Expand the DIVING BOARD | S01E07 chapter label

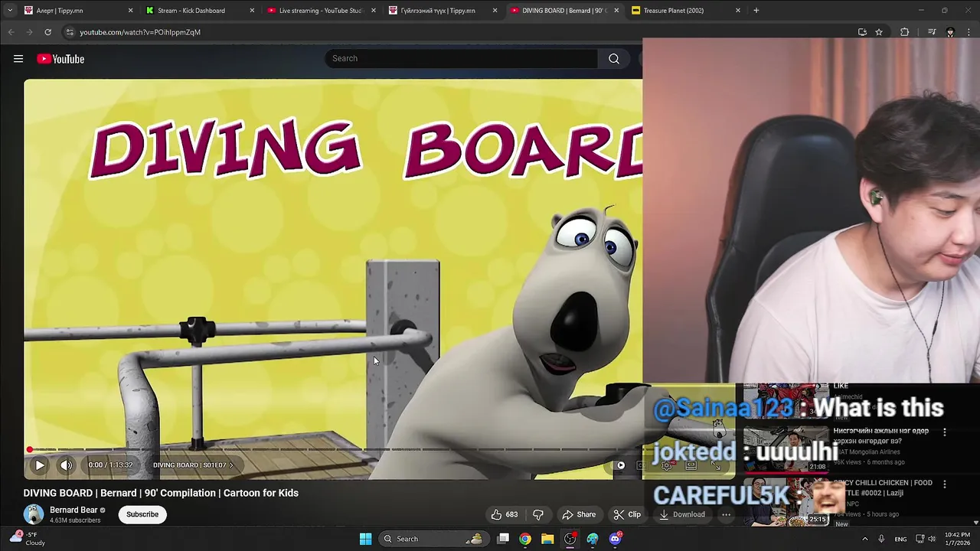(x=193, y=465)
